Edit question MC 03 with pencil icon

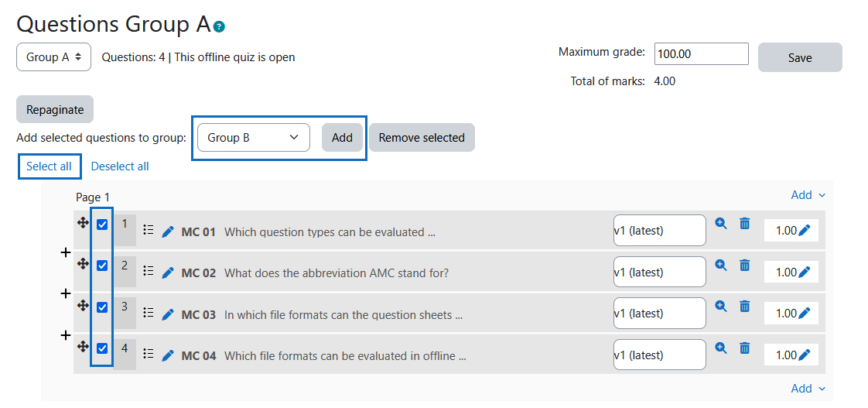click(168, 315)
